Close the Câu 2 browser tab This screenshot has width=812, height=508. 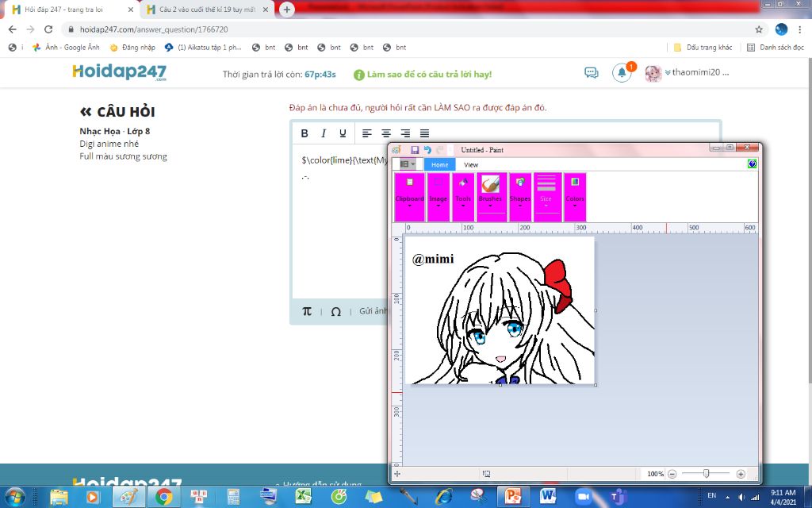pyautogui.click(x=265, y=10)
